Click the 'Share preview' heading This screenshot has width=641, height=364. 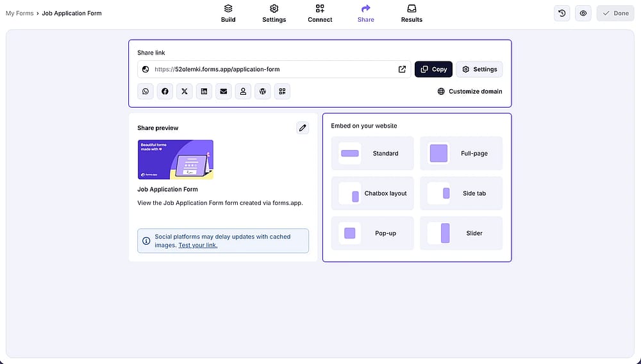point(158,128)
